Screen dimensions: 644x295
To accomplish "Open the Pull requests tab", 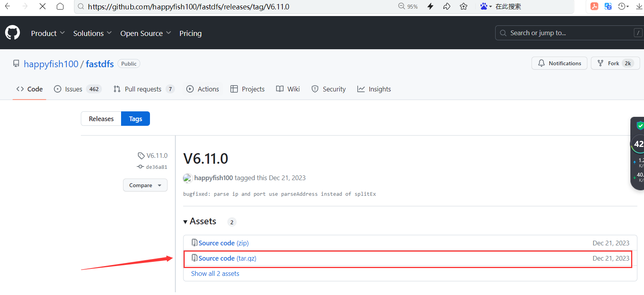I will [144, 89].
